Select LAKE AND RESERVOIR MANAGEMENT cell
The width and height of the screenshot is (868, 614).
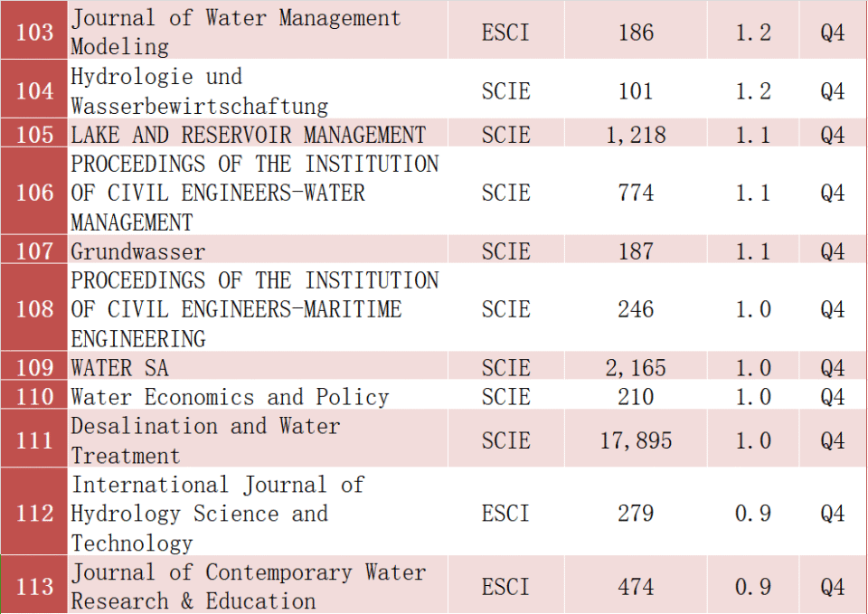[248, 135]
